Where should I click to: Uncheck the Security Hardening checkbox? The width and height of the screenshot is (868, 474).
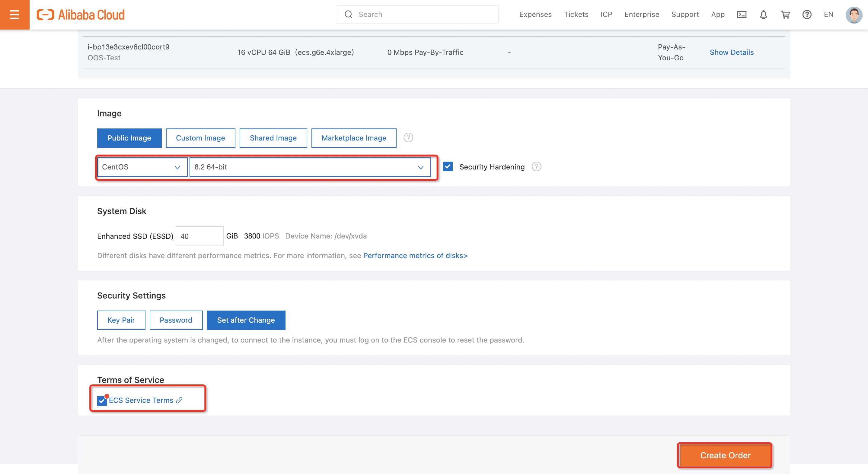[448, 167]
